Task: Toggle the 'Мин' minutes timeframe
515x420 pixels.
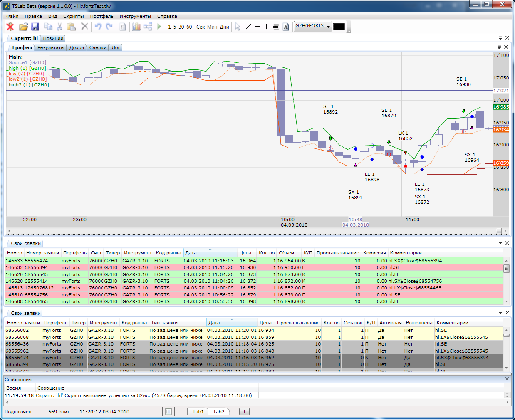Action: 212,27
